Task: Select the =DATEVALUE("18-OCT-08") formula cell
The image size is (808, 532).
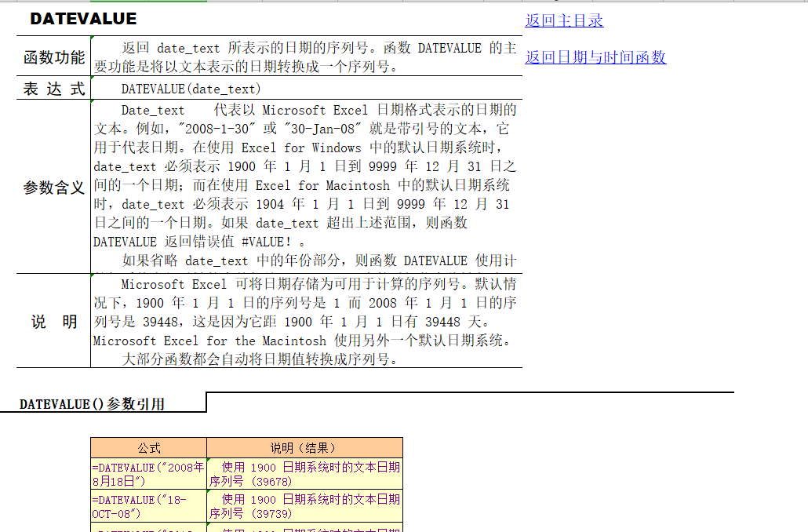Action: pyautogui.click(x=149, y=505)
